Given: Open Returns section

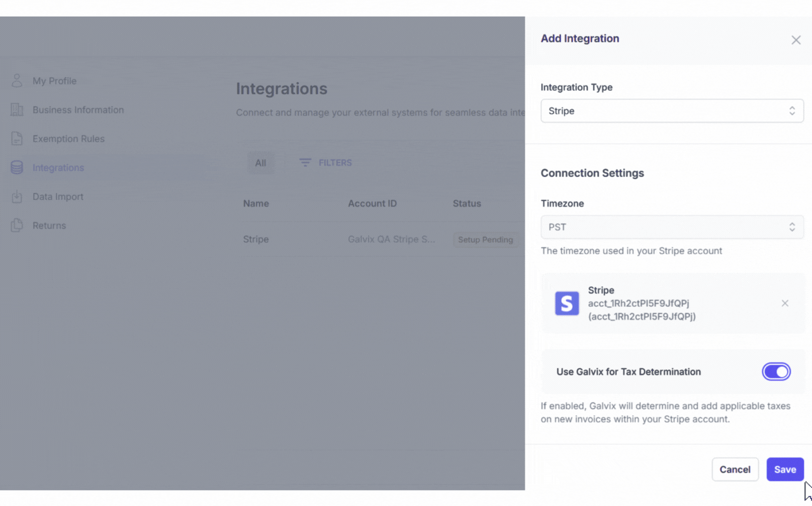Looking at the screenshot, I should (x=49, y=226).
